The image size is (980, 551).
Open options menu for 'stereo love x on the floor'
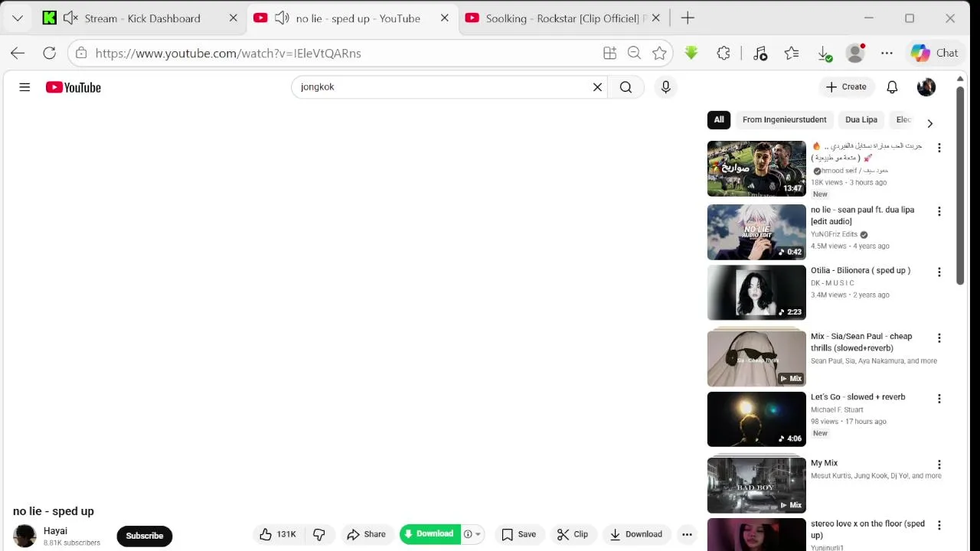(939, 526)
